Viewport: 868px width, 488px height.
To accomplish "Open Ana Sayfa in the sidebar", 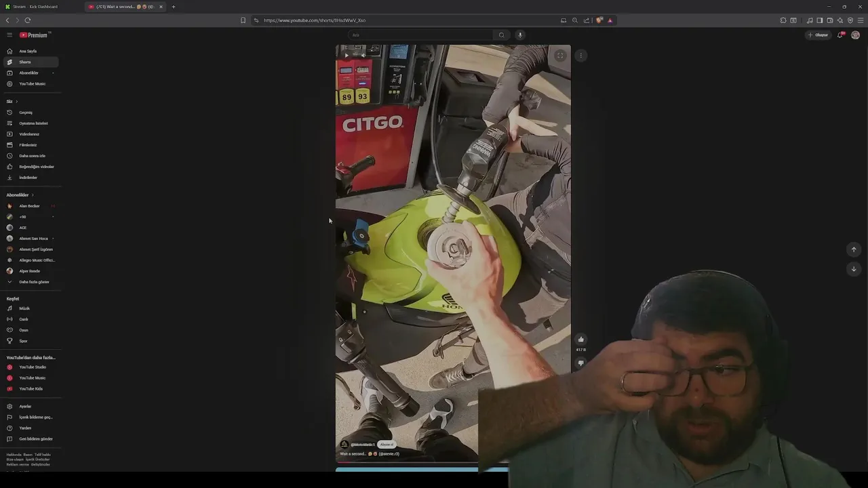I will tap(31, 51).
